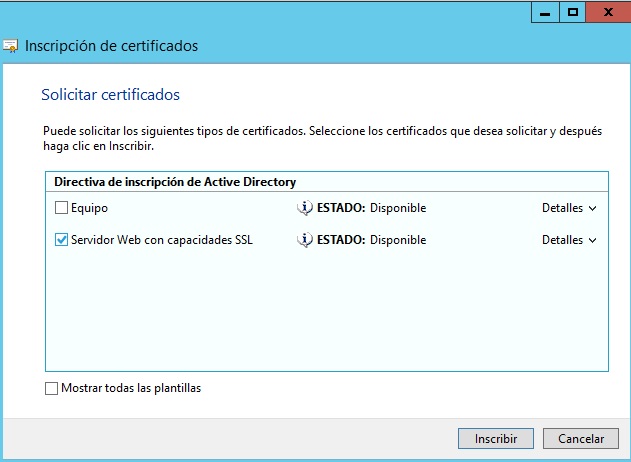
Task: Tick the Mostrar todas las plantillas checkbox
Action: coord(52,388)
